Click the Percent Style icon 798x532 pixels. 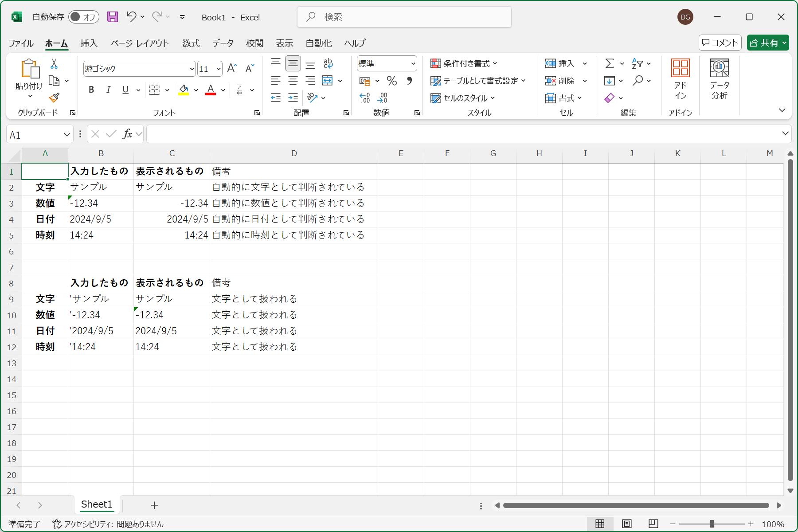coord(391,81)
